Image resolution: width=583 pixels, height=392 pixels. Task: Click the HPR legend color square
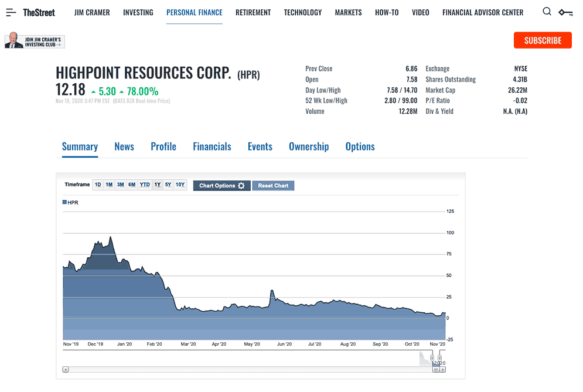pos(64,202)
